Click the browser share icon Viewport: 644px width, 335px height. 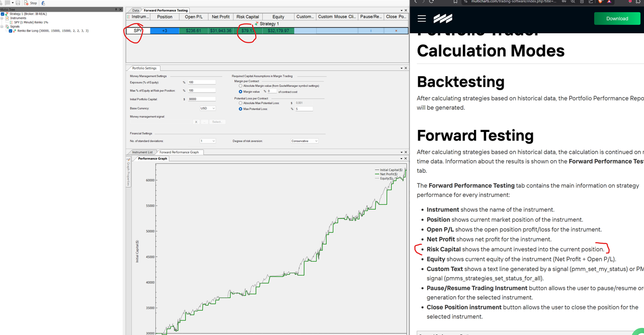tap(591, 2)
